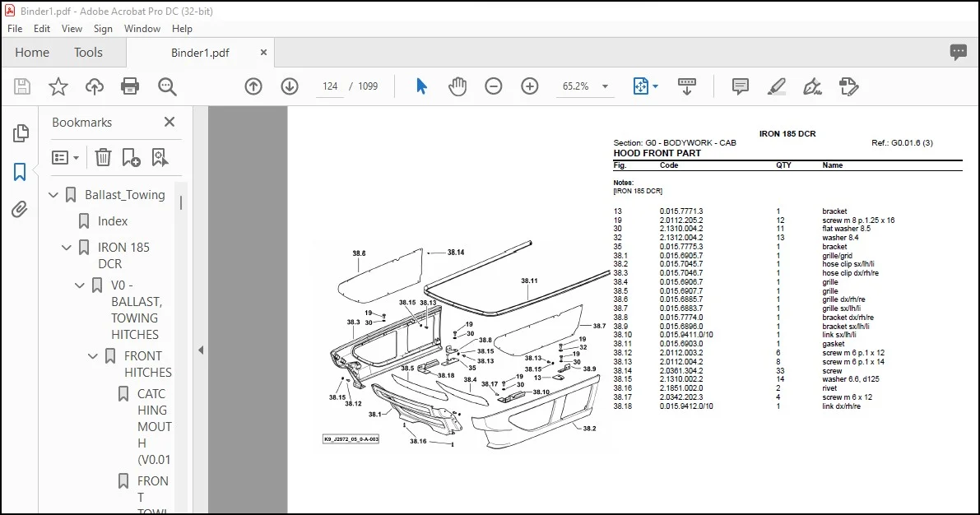Click the upload to cloud icon
The width and height of the screenshot is (980, 515).
point(95,86)
